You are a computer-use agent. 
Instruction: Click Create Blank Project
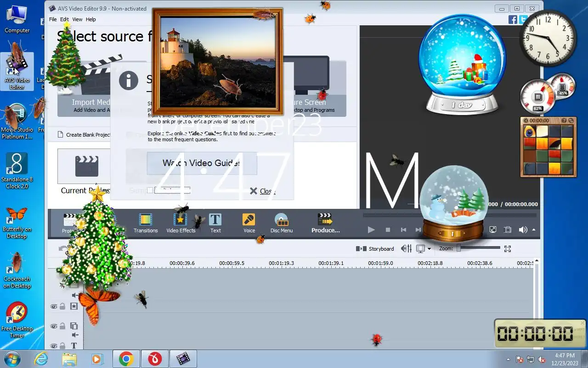click(x=84, y=135)
